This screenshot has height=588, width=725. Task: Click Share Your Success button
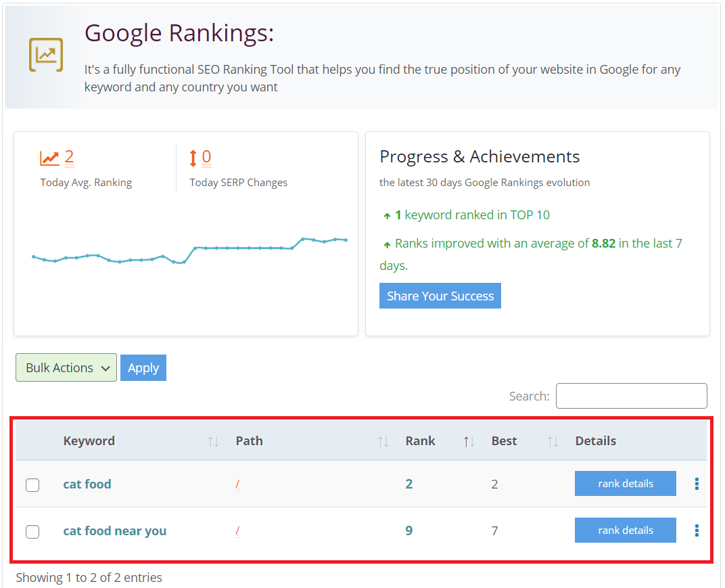(x=440, y=296)
